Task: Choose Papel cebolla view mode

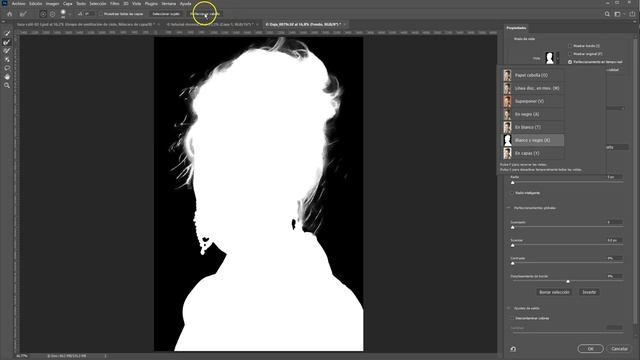Action: (533, 75)
